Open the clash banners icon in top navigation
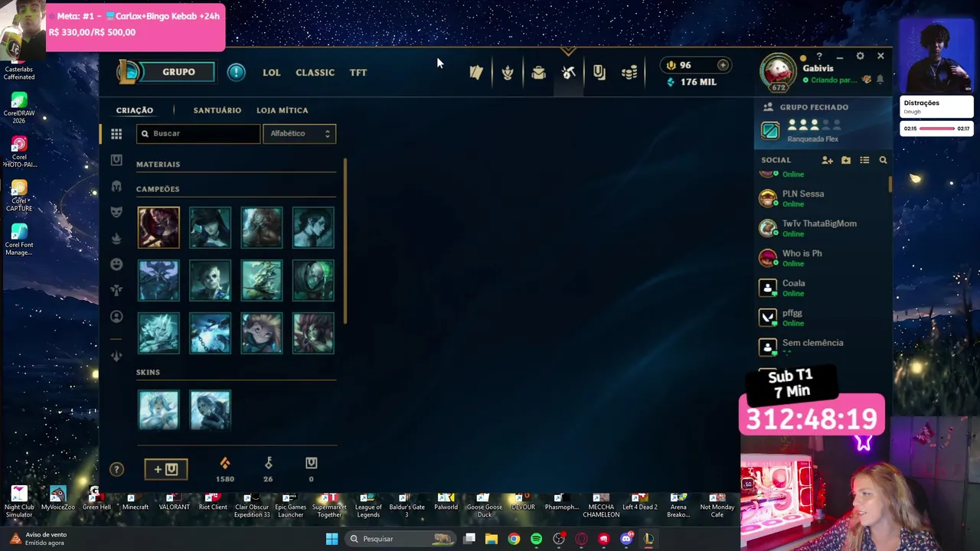The image size is (980, 551). tap(476, 72)
